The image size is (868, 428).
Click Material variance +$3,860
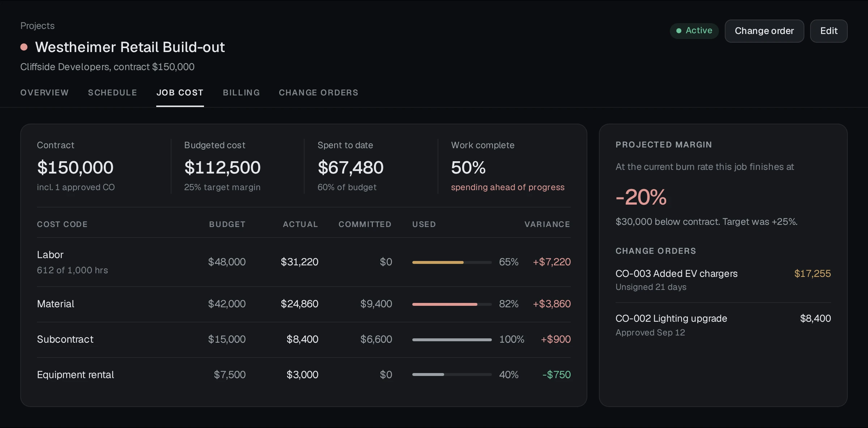click(x=552, y=304)
